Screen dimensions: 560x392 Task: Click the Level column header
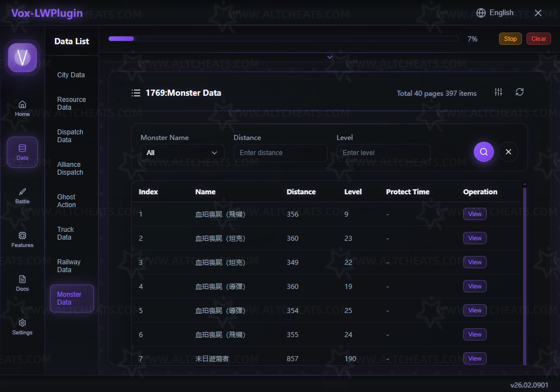click(x=353, y=192)
